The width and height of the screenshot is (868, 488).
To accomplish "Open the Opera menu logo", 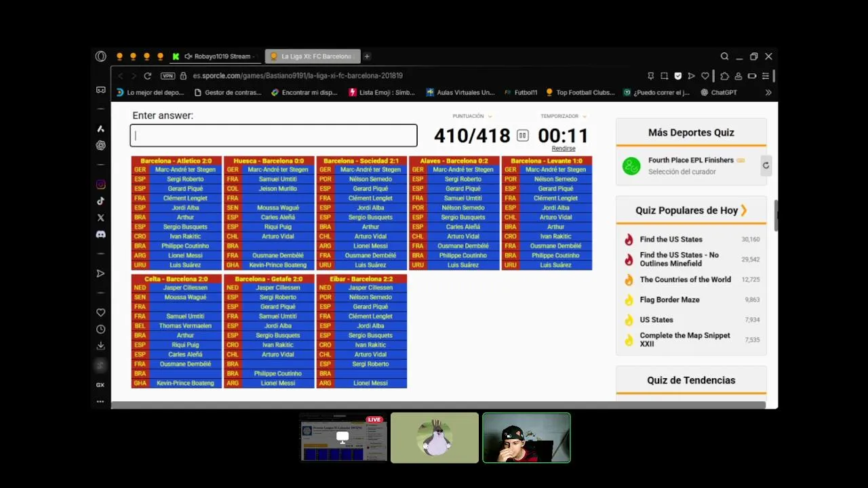I will [100, 56].
